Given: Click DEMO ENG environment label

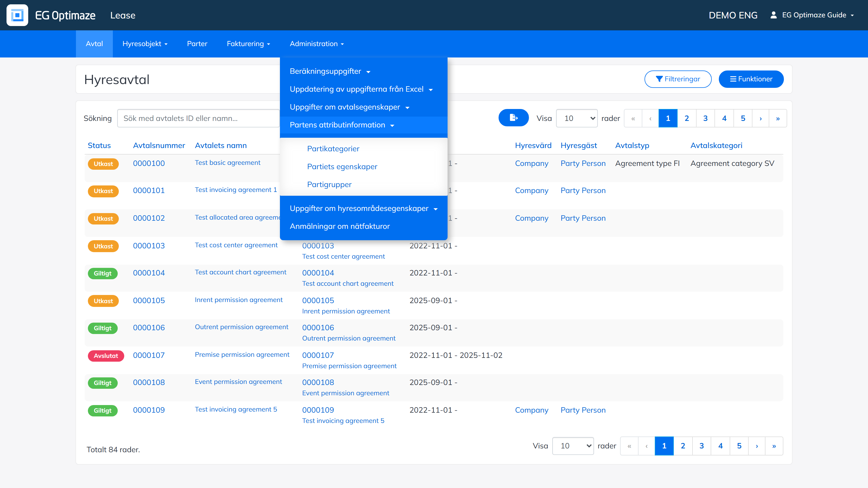Looking at the screenshot, I should 733,15.
